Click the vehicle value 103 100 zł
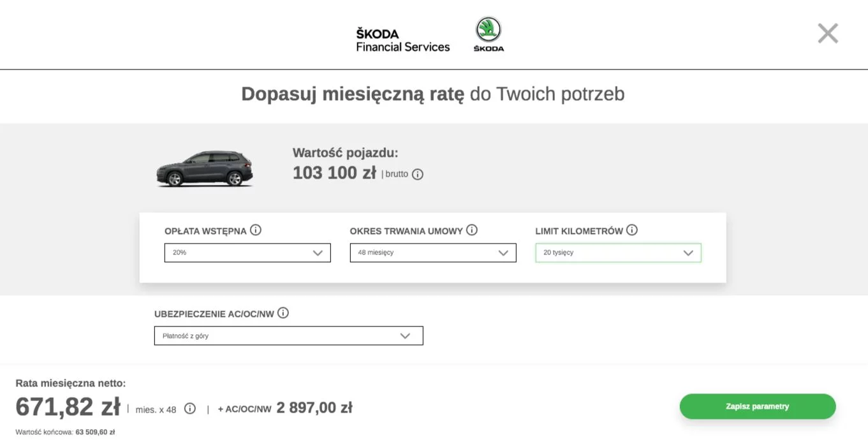This screenshot has height=447, width=868. [334, 173]
